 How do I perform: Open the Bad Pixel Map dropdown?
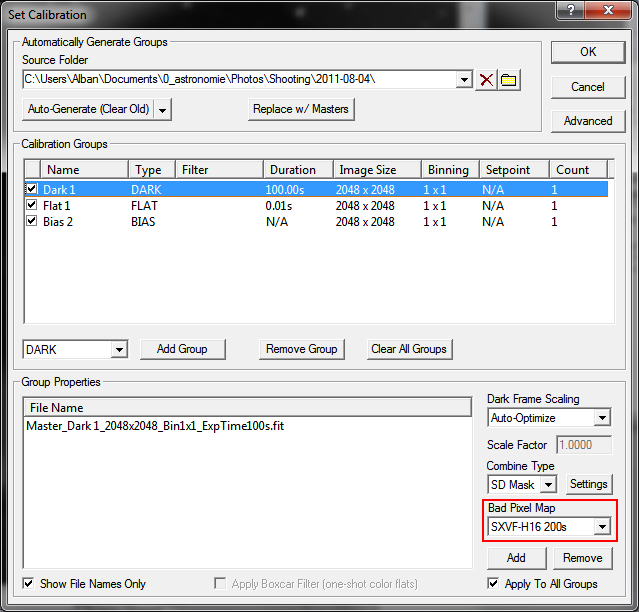602,527
